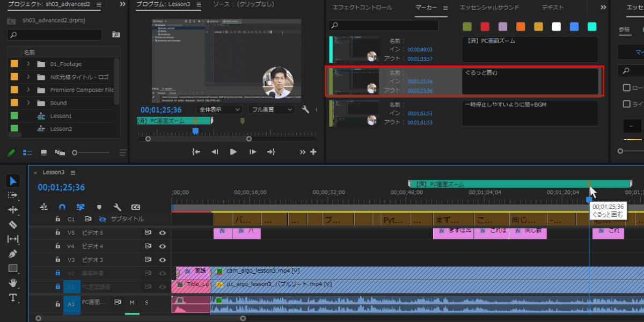The height and width of the screenshot is (322, 644).
Task: Switch to the エッセンシャルサウンド tab
Action: pyautogui.click(x=489, y=8)
